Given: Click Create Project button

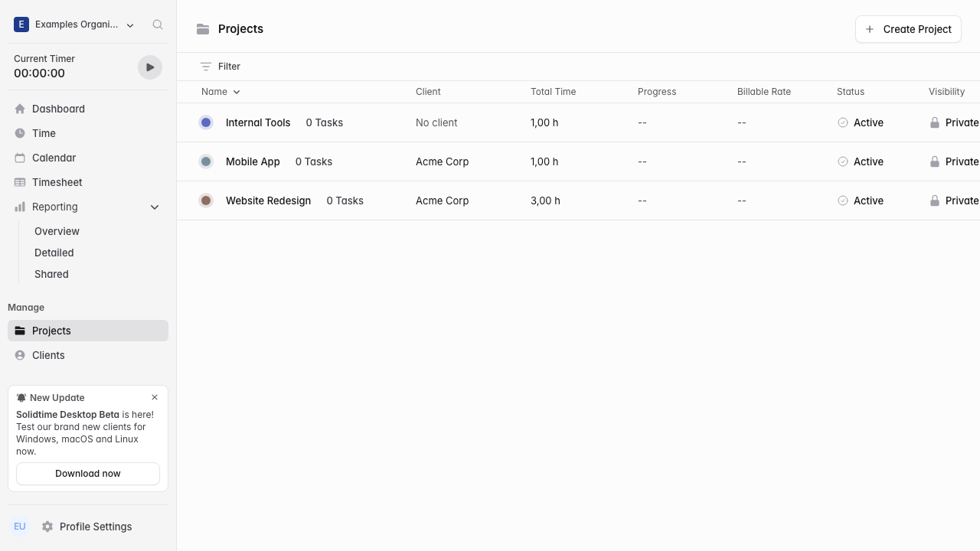Looking at the screenshot, I should [x=908, y=29].
